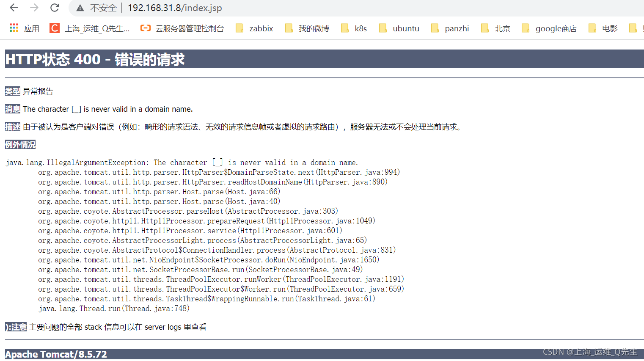Open the apps grid bookmark icon
644x361 pixels.
point(14,28)
